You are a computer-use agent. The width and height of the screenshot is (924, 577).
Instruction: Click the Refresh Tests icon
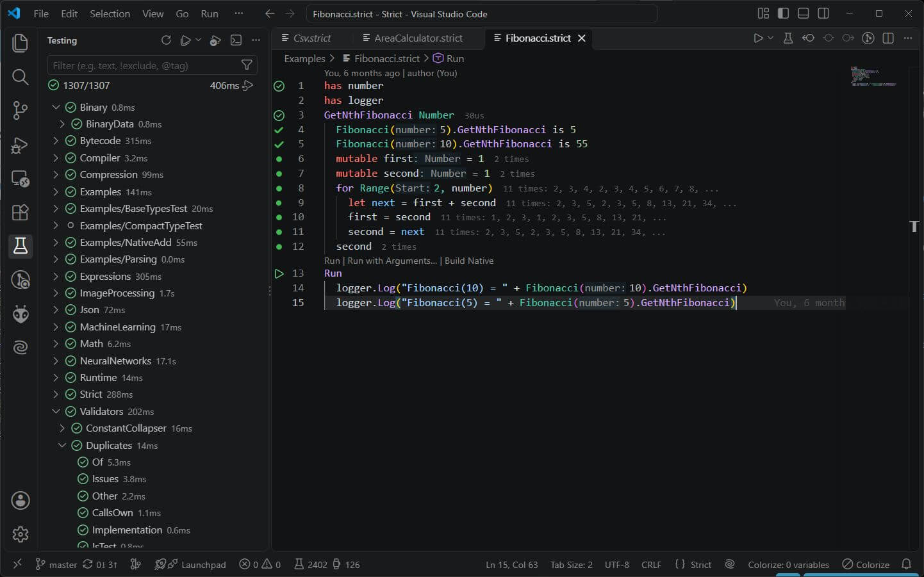pos(166,40)
